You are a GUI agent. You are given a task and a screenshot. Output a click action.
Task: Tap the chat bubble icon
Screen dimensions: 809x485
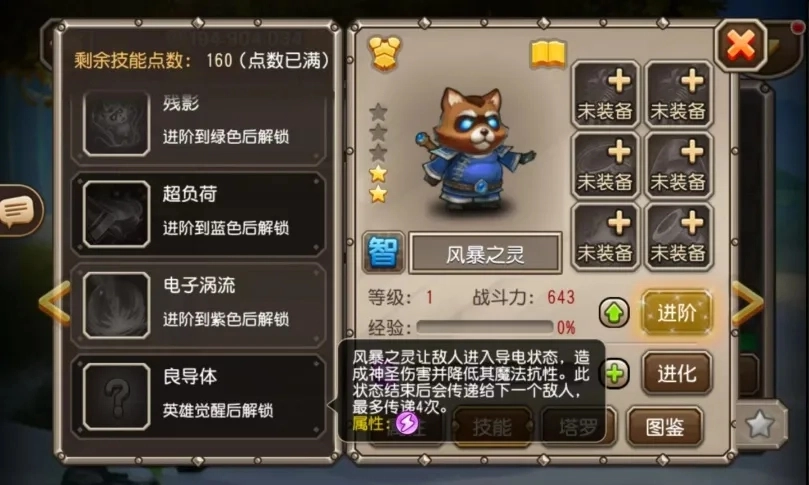(17, 211)
